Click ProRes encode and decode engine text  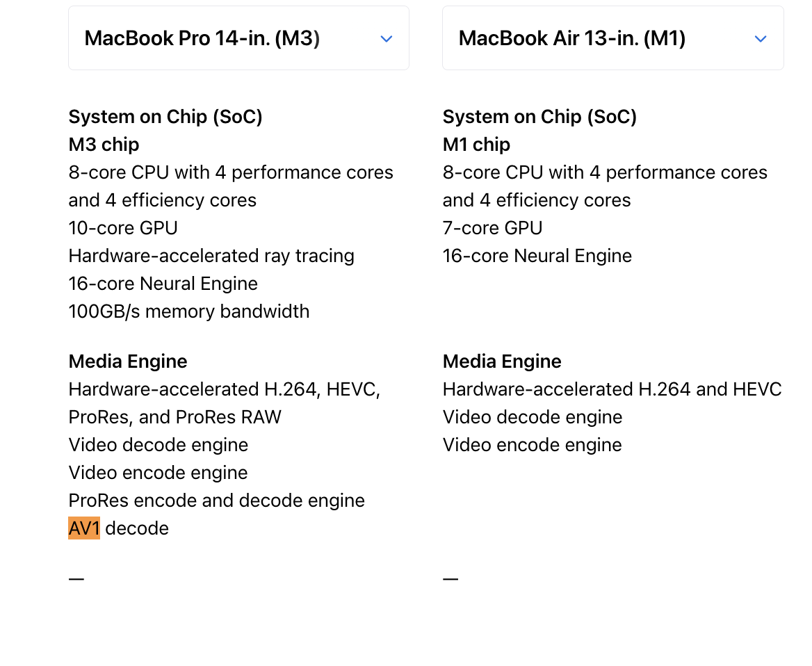tap(216, 501)
